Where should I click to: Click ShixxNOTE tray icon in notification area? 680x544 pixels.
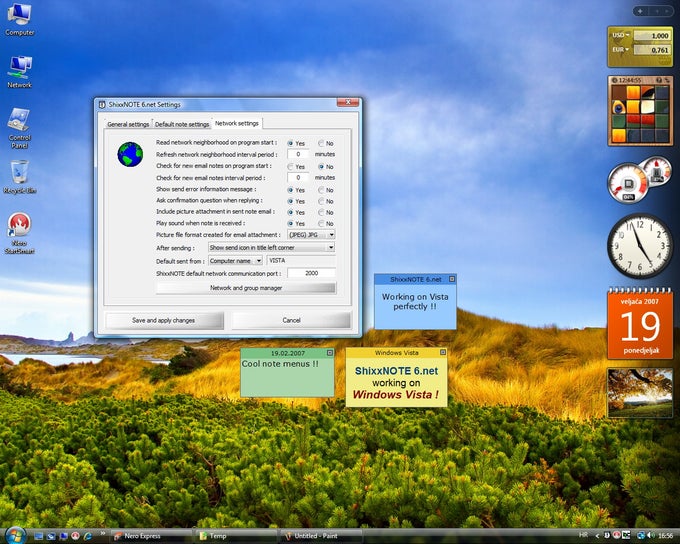pos(607,536)
